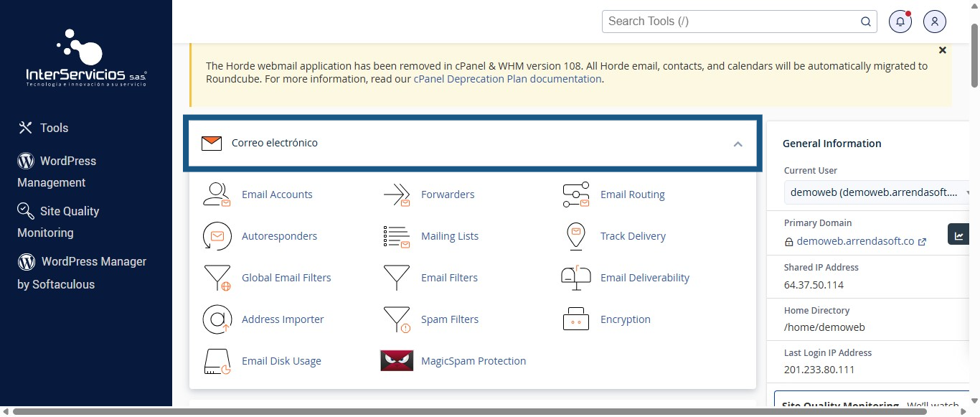
Task: Open the Email Disk Usage icon
Action: [x=217, y=361]
